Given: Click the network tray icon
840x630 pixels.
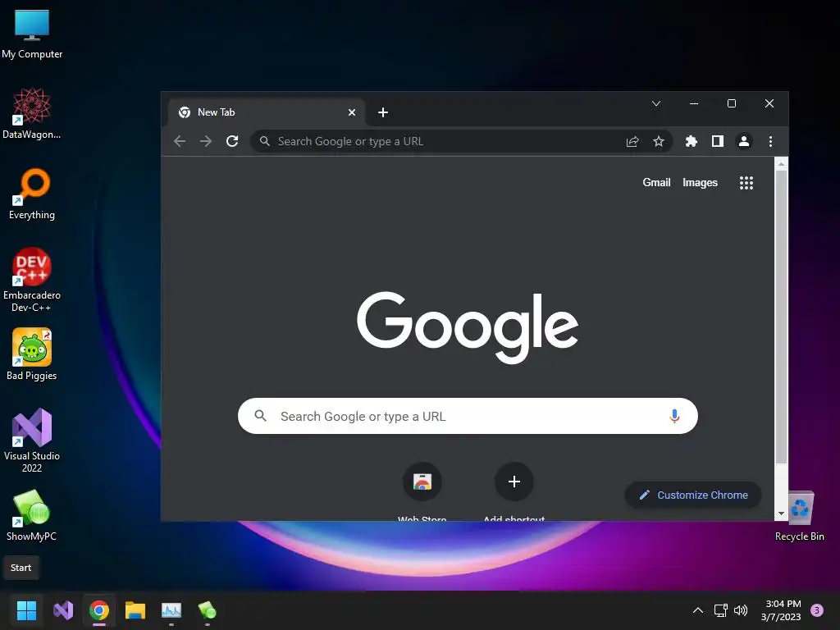Looking at the screenshot, I should coord(720,610).
